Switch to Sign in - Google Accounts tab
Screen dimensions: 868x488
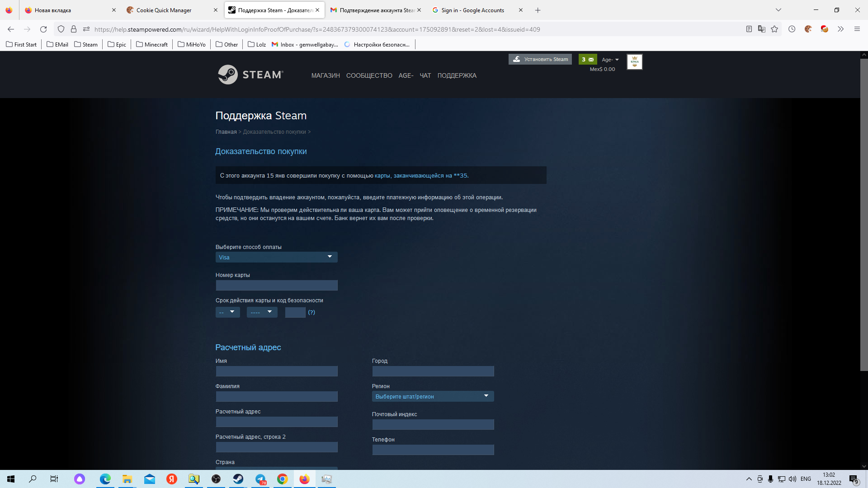pyautogui.click(x=477, y=10)
